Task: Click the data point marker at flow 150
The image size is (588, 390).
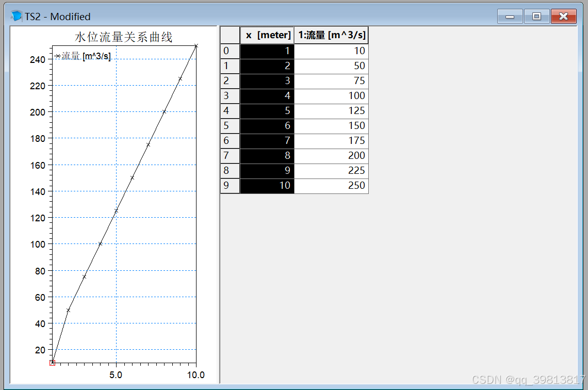Action: pyautogui.click(x=132, y=178)
